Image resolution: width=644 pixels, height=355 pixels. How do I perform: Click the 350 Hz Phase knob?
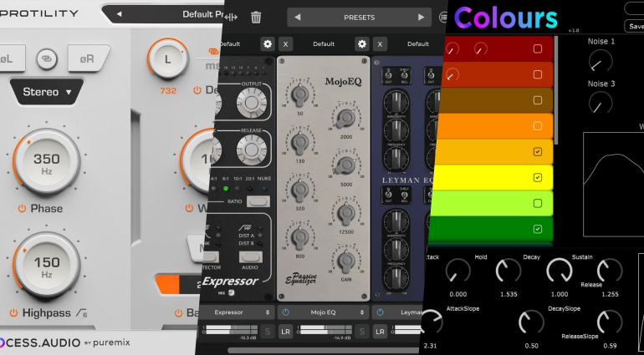[x=47, y=160]
